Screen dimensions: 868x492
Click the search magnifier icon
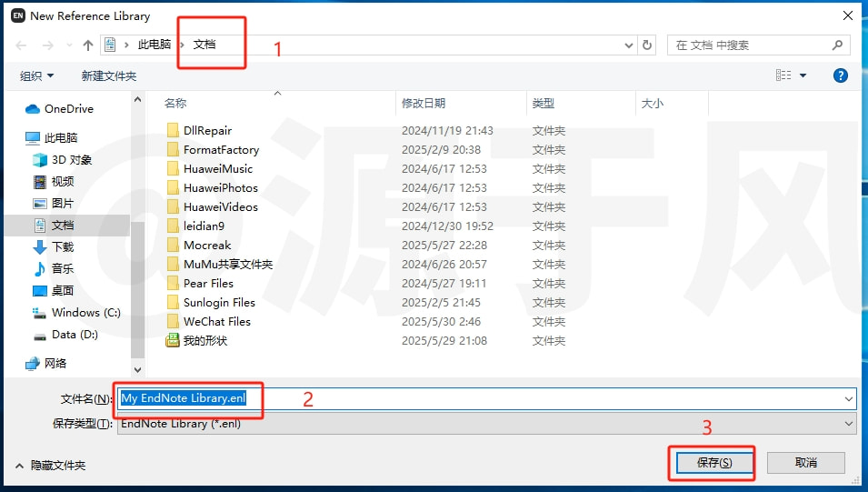pos(838,45)
